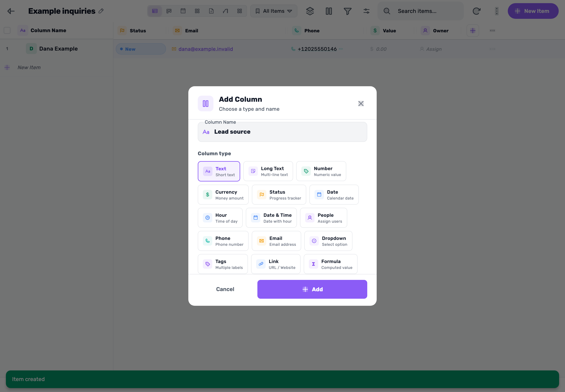Viewport: 565px width, 392px height.
Task: Switch to the calendar view tab
Action: 183,11
